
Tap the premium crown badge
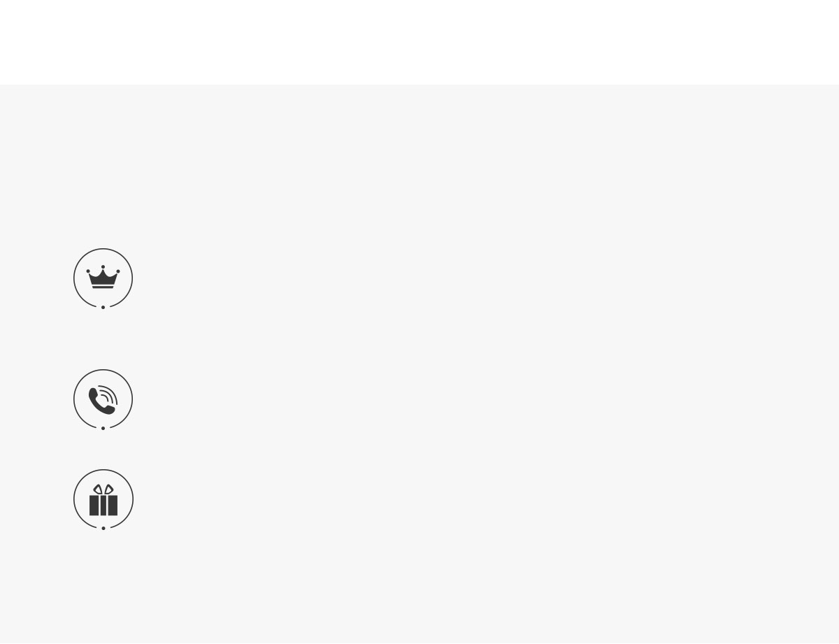coord(103,278)
